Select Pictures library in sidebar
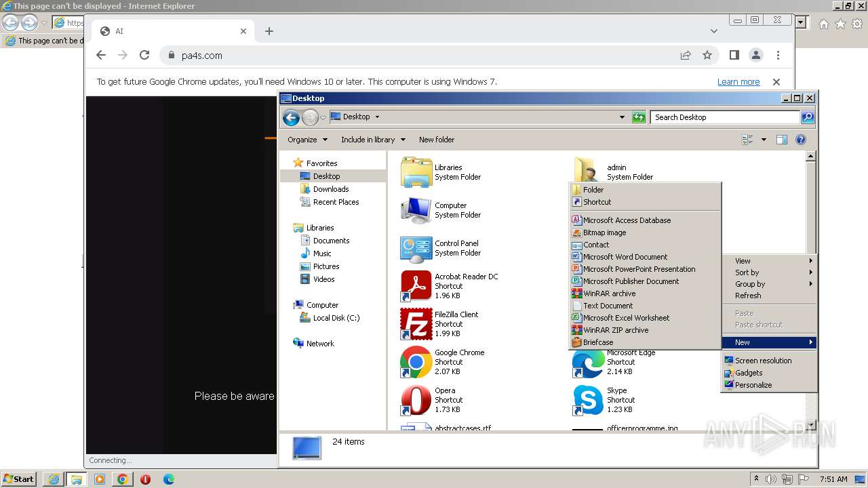The width and height of the screenshot is (868, 488). pos(326,266)
